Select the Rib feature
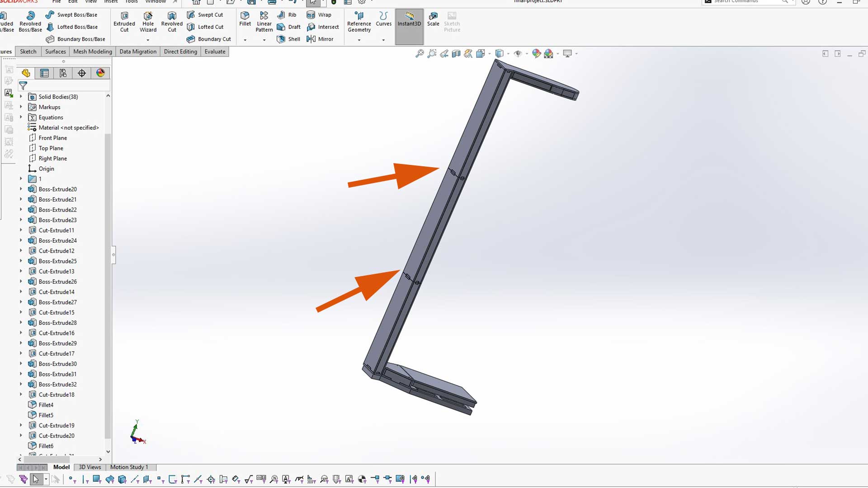 pyautogui.click(x=287, y=15)
